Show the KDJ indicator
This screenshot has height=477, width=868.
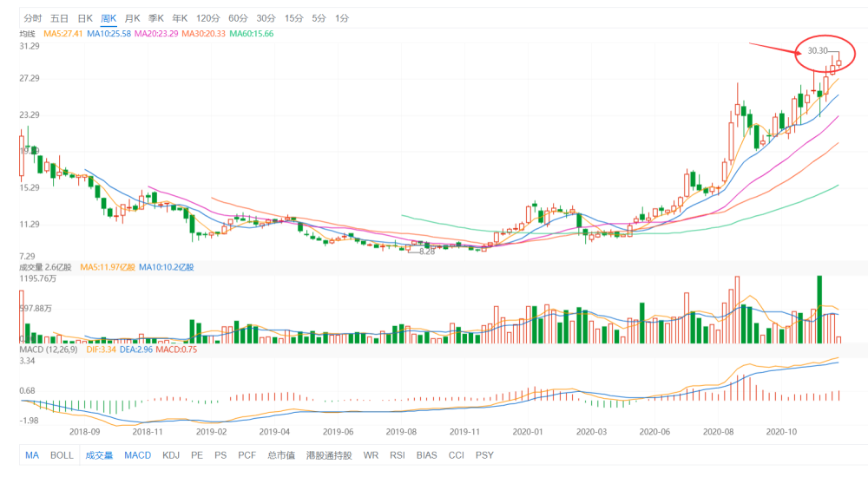coord(171,454)
